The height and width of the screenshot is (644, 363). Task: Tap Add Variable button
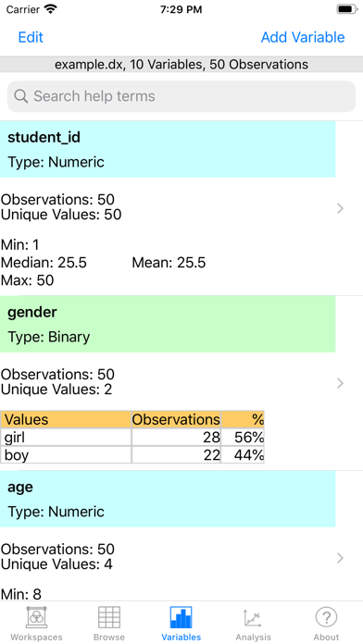[303, 37]
